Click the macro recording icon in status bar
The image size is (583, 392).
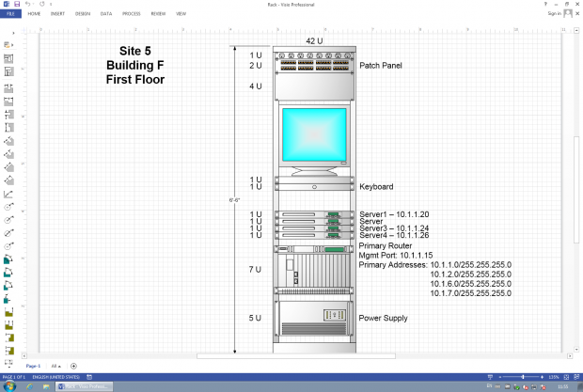89,377
